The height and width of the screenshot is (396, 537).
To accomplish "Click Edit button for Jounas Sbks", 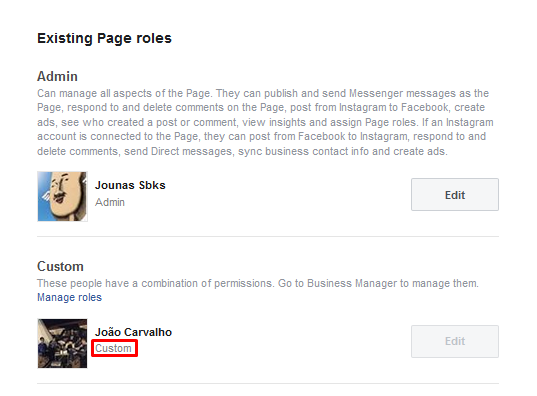I will coord(454,195).
